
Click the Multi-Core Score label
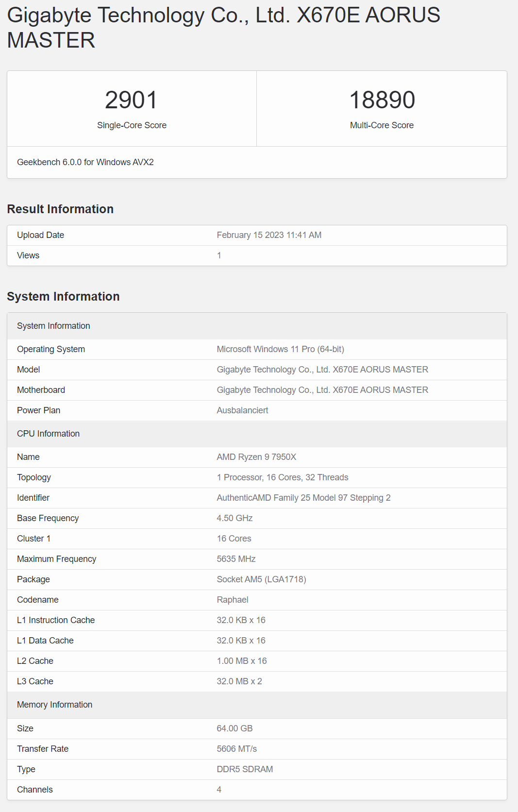pos(382,125)
